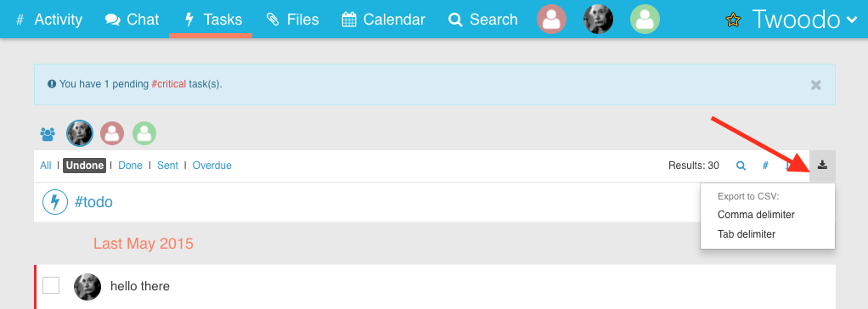This screenshot has width=868, height=309.
Task: Open the Calendar tab
Action: coord(383,20)
